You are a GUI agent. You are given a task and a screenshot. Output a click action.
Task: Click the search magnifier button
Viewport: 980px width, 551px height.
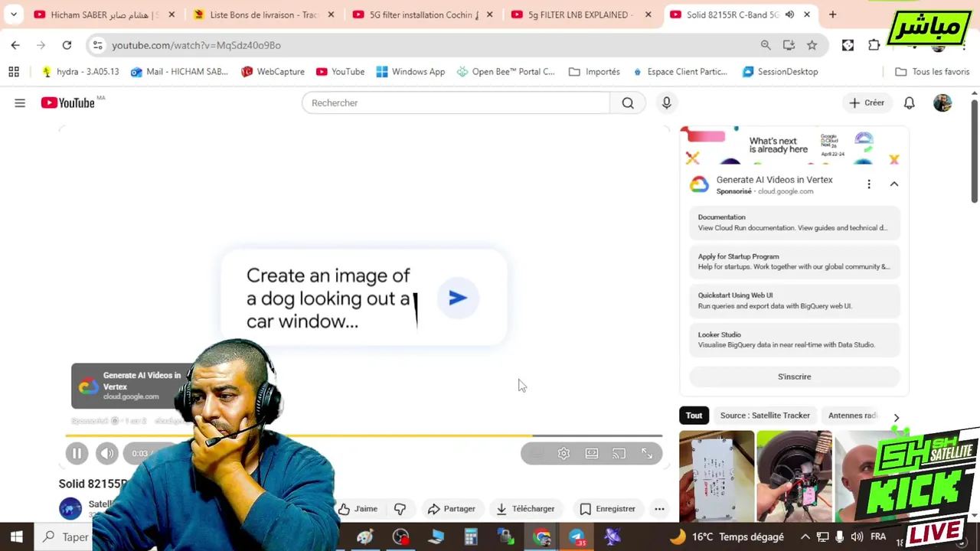pyautogui.click(x=628, y=103)
